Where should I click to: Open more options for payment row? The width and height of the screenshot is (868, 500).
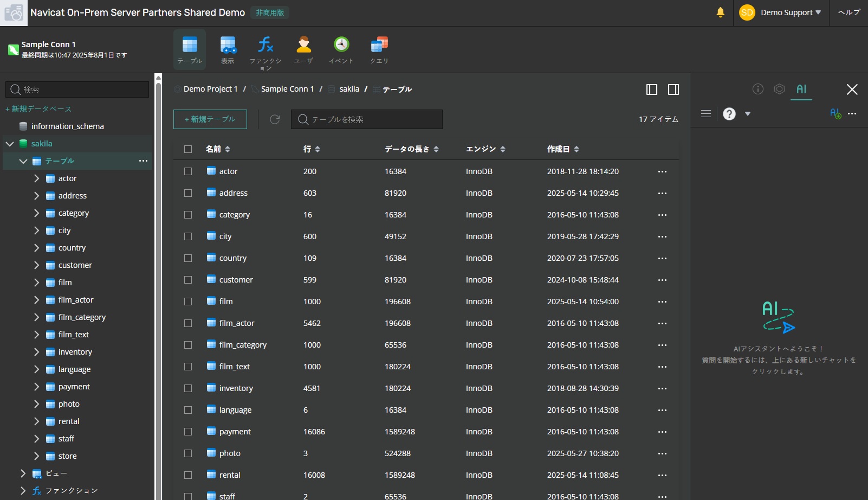[x=662, y=432]
